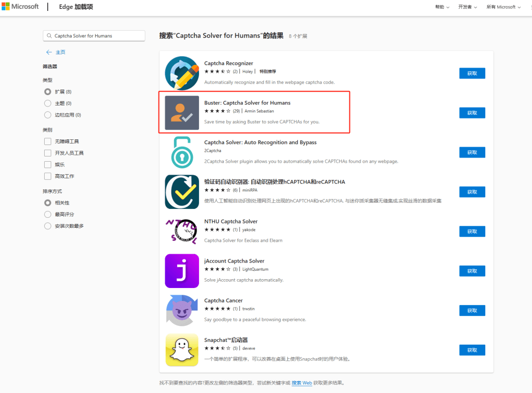This screenshot has height=393, width=532.
Task: Click the Captcha Cancer devil icon
Action: coord(182,310)
